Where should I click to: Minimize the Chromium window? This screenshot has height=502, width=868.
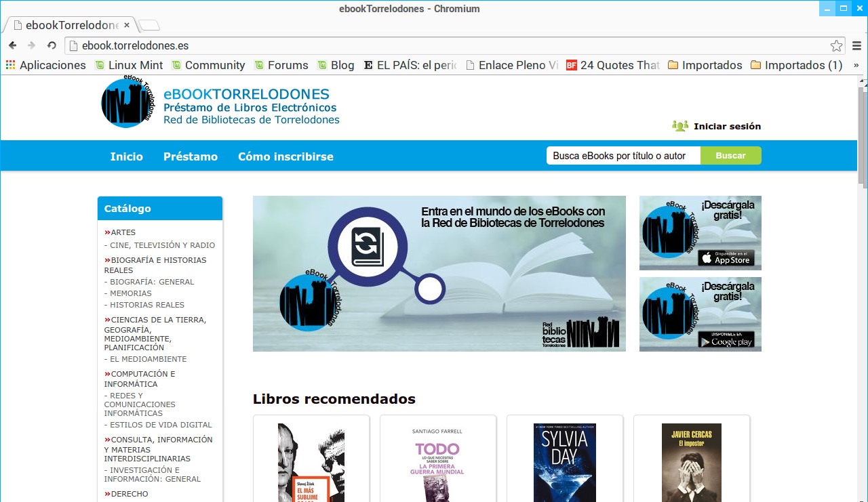tap(827, 8)
